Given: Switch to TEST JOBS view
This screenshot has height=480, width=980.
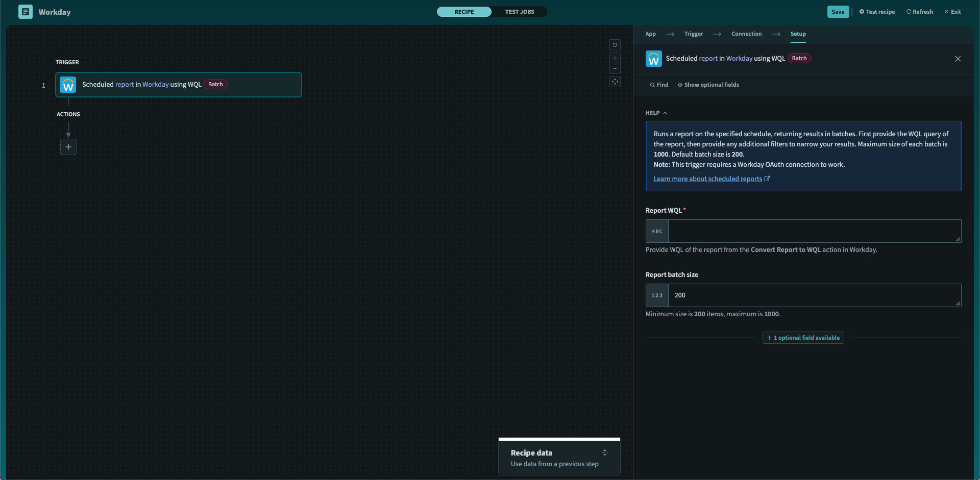Looking at the screenshot, I should point(519,11).
